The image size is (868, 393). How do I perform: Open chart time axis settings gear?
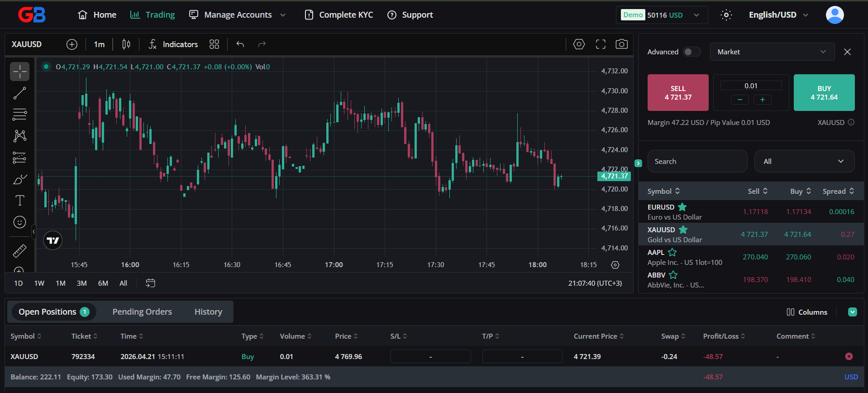pyautogui.click(x=615, y=265)
